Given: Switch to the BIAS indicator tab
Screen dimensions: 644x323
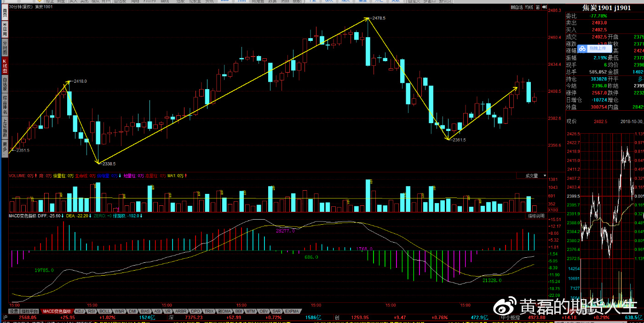Looking at the screenshot, I should (x=145, y=311).
